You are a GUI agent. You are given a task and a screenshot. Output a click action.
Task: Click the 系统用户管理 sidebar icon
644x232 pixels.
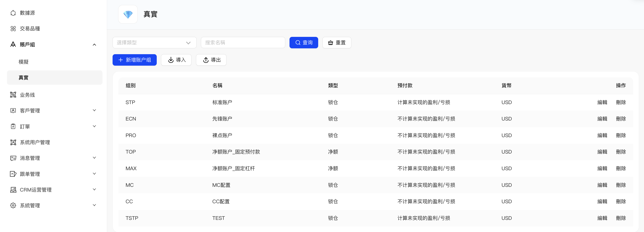(x=13, y=142)
